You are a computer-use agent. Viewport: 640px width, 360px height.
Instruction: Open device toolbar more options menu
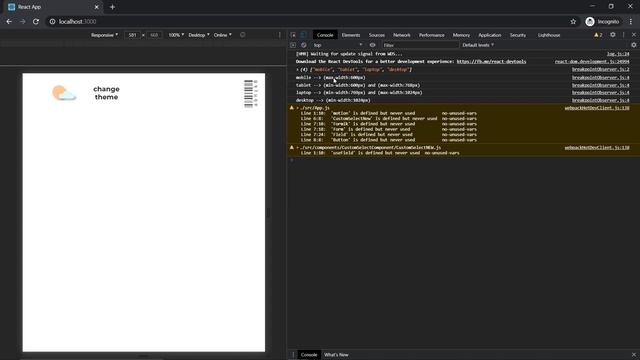[x=280, y=35]
